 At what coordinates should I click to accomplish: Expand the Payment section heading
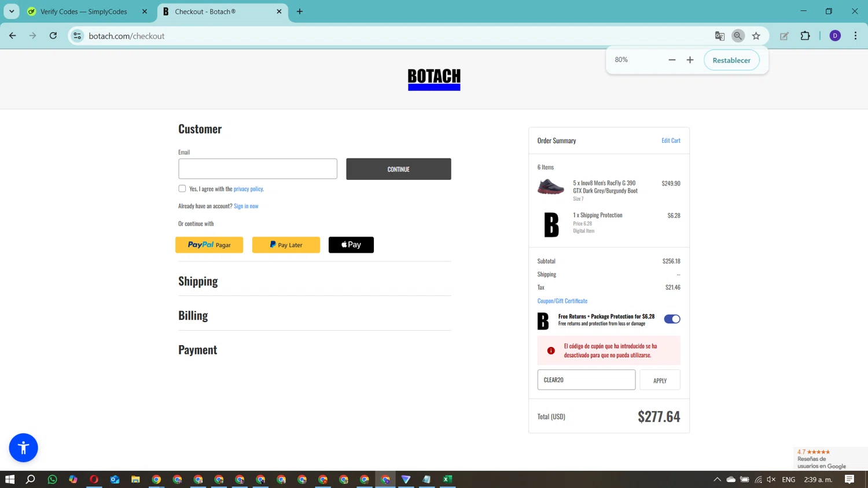[x=197, y=350]
